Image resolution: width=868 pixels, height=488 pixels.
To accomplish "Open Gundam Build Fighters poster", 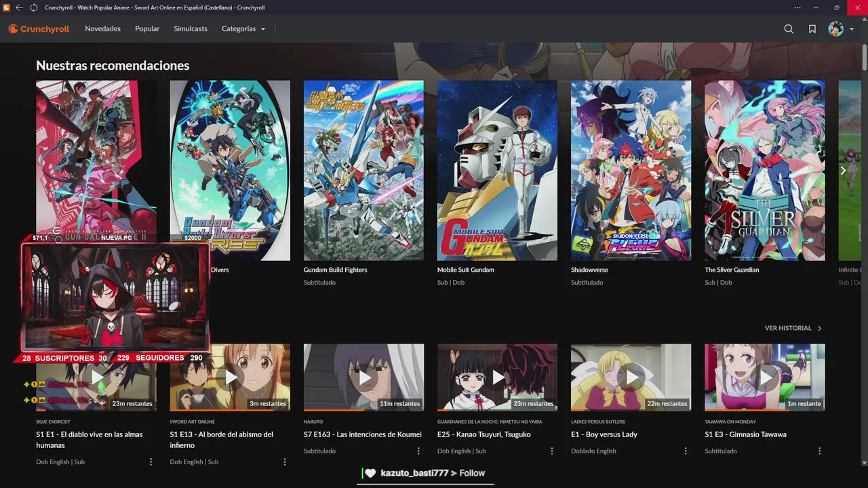I will [x=363, y=171].
